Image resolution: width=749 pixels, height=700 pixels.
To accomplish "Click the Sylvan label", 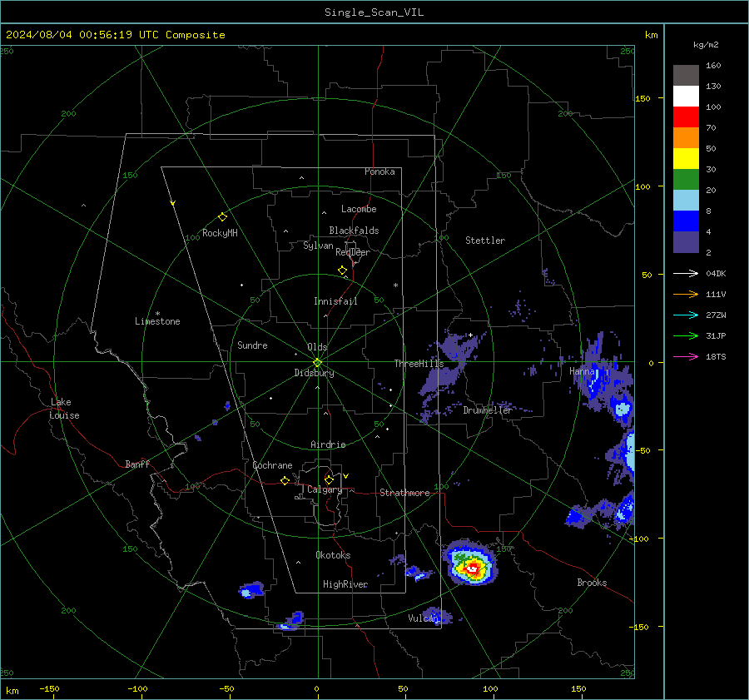I will click(318, 246).
